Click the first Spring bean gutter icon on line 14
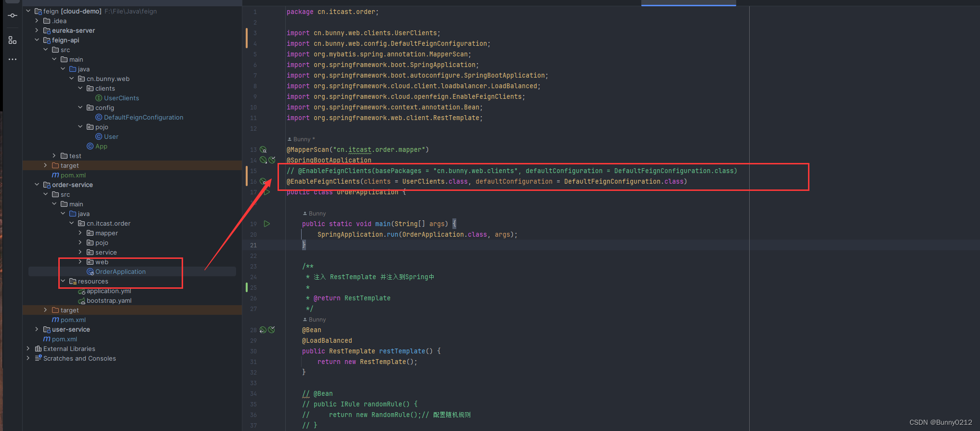The image size is (980, 431). (x=263, y=160)
